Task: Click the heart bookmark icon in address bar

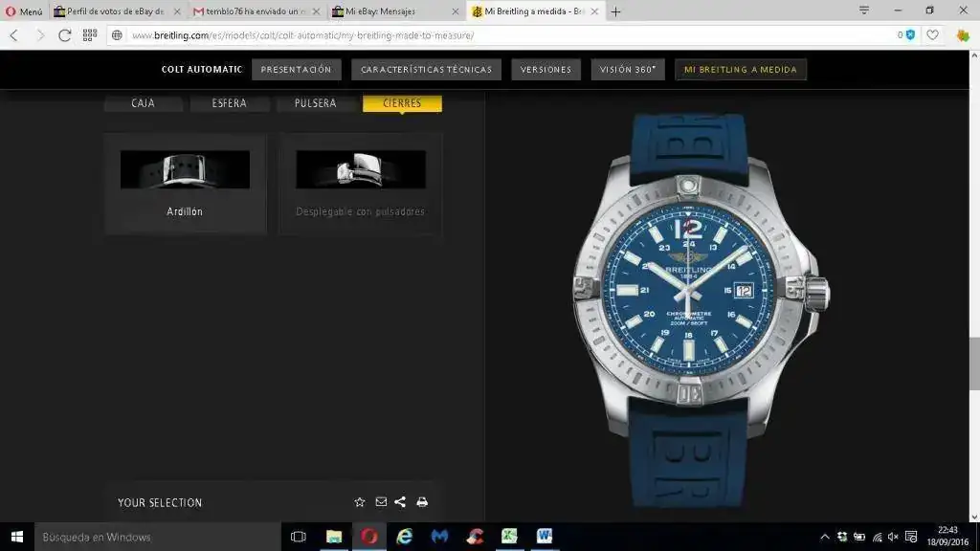Action: (932, 34)
